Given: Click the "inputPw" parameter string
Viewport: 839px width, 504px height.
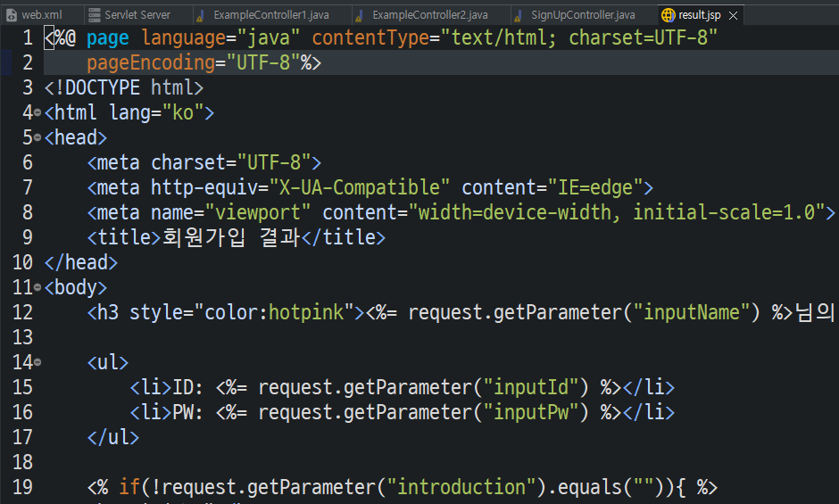Looking at the screenshot, I should [531, 412].
